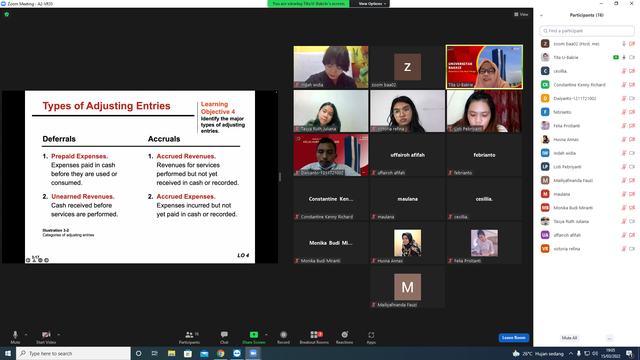Click the Zoom icon on the taskbar
640x360 pixels.
253,353
